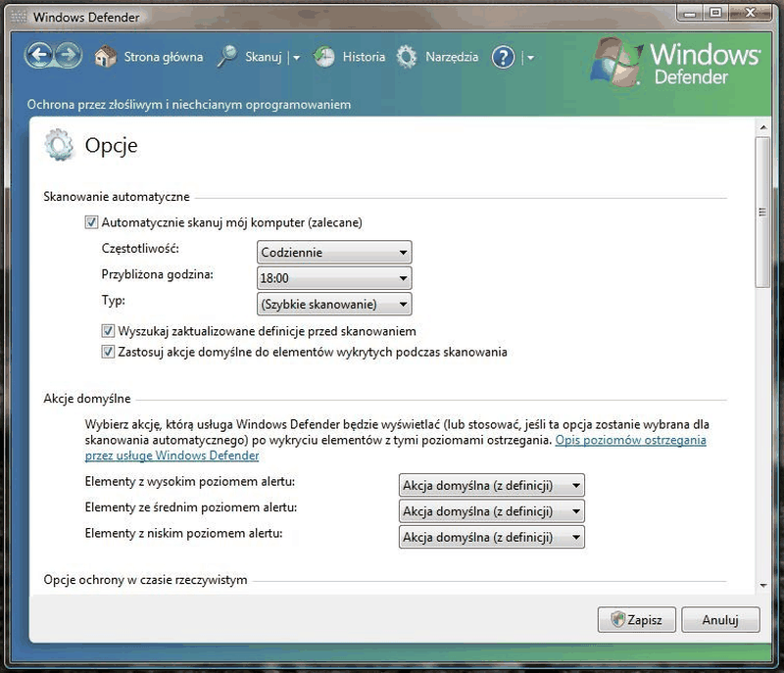Click the scrollbar up arrow
Screen dimensions: 784x673
pos(763,128)
